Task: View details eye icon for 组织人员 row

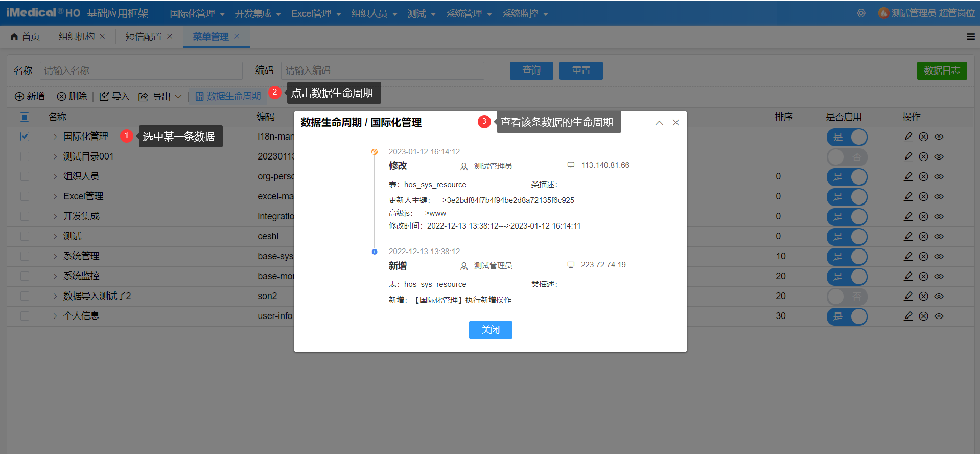Action: [x=939, y=176]
